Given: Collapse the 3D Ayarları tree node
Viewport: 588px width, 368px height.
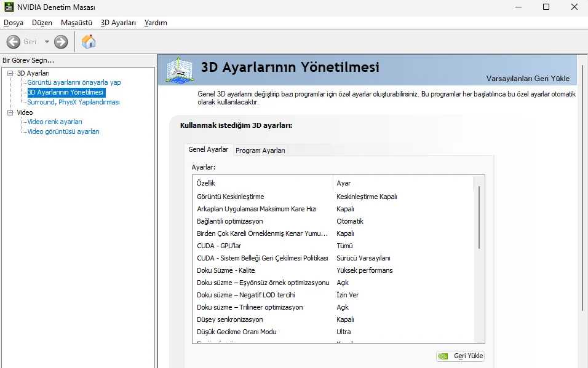Looking at the screenshot, I should click(x=10, y=73).
